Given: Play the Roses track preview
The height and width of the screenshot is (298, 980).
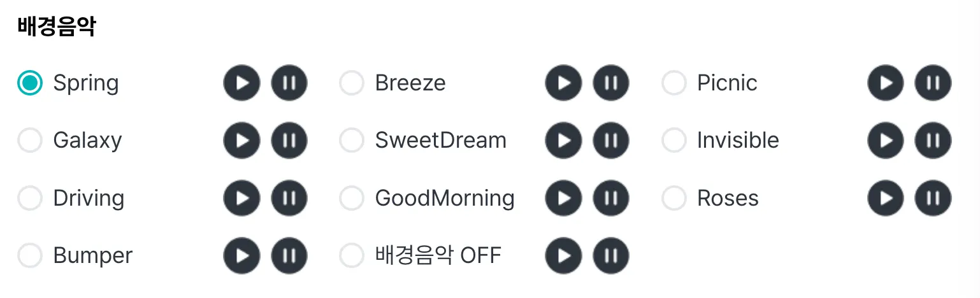Looking at the screenshot, I should tap(886, 198).
